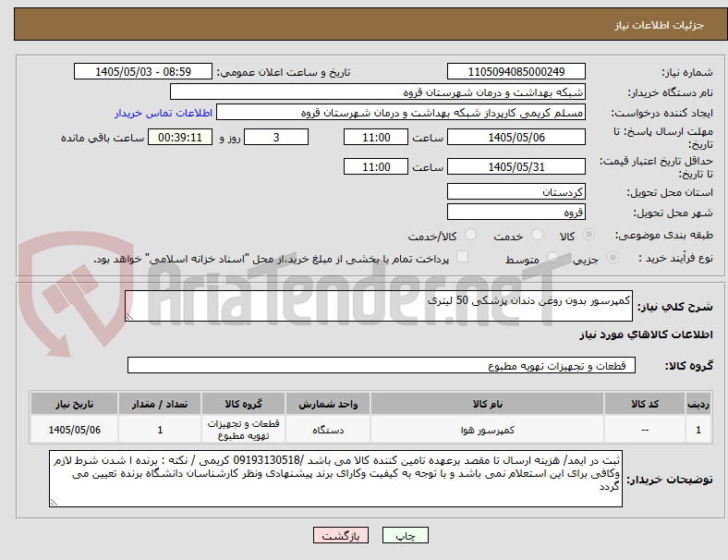The width and height of the screenshot is (728, 560).
Task: Click the دستگاه unit cell
Action: click(x=328, y=430)
